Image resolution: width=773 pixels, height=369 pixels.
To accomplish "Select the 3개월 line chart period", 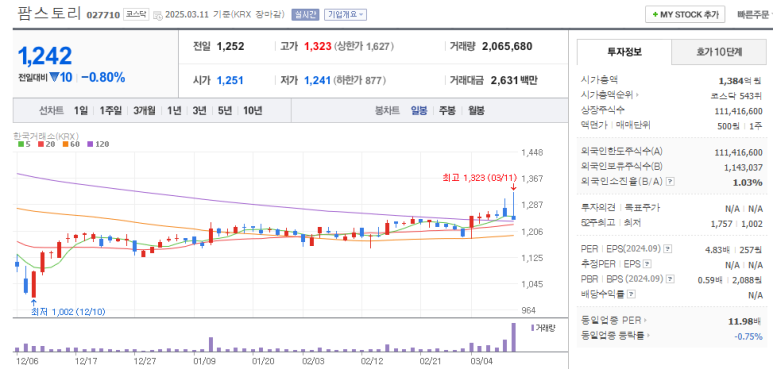I will (144, 111).
